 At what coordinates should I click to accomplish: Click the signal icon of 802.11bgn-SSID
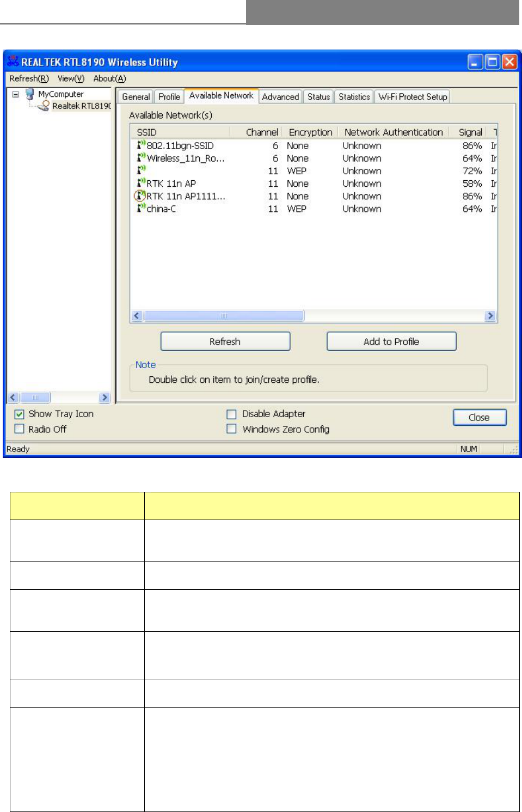tap(141, 145)
